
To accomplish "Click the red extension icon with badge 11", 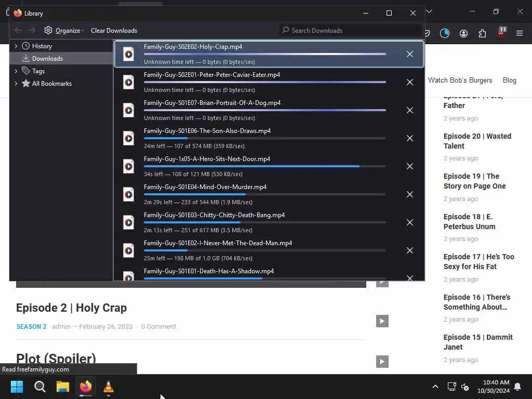I will pos(501,32).
